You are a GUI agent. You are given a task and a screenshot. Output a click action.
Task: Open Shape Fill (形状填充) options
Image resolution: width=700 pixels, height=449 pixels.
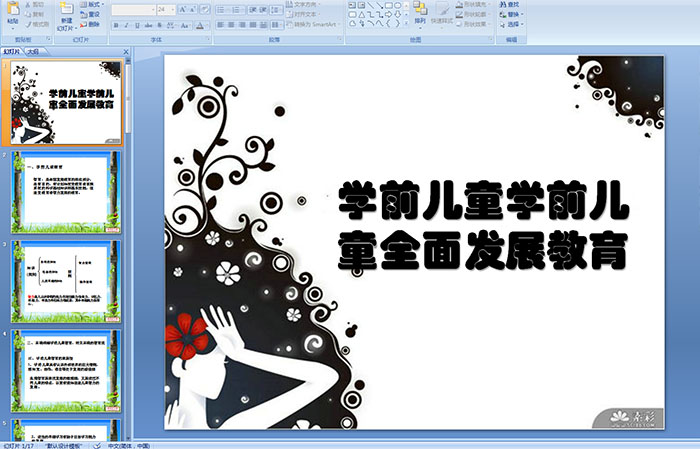coord(473,4)
